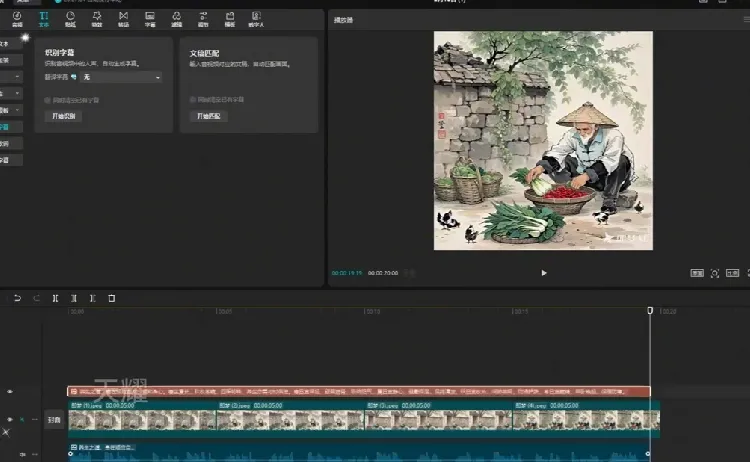
Task: Open the Digital Human (数字人) tab
Action: coord(256,19)
